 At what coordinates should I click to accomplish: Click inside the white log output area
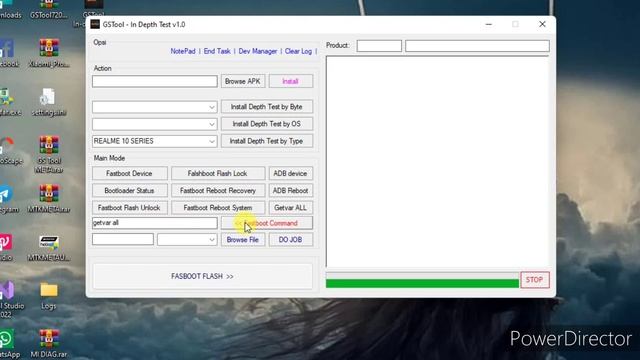[438, 162]
